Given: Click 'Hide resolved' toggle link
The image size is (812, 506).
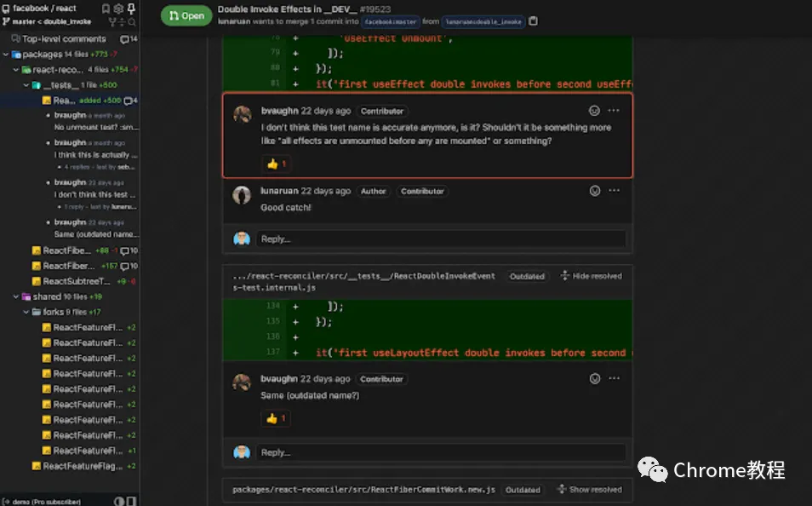Looking at the screenshot, I should [591, 276].
